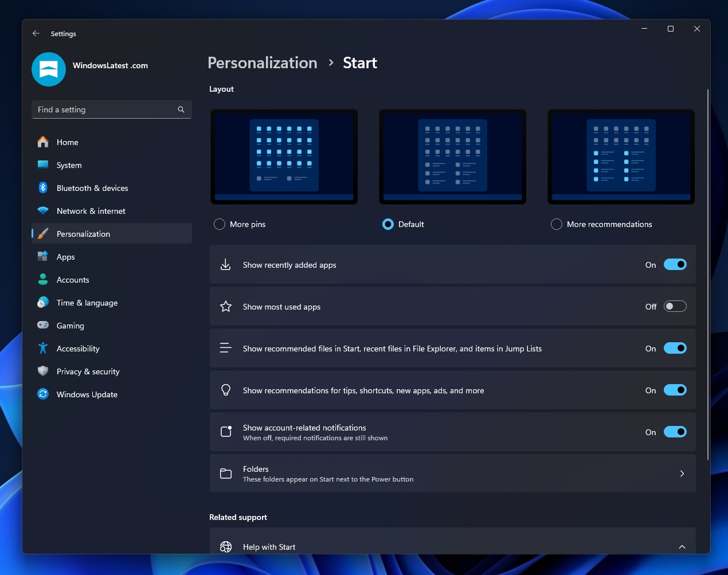
Task: Click the Help with Start label
Action: 269,547
